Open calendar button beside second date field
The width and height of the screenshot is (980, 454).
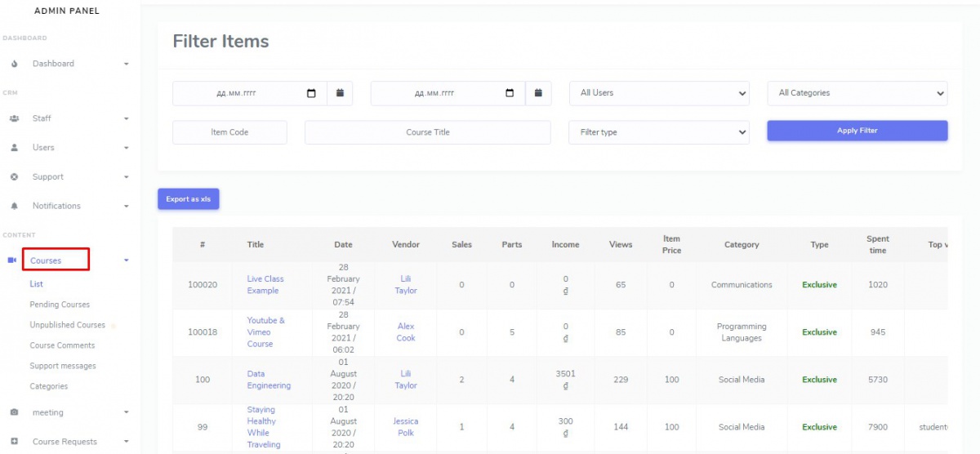[x=538, y=93]
